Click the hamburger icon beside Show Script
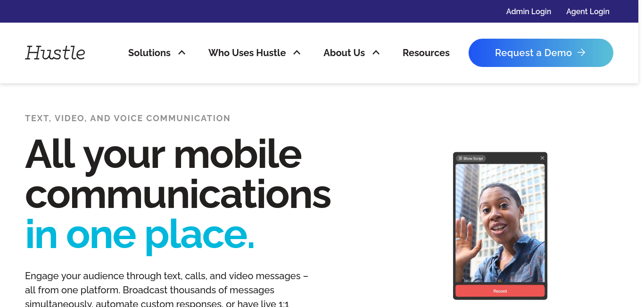The width and height of the screenshot is (644, 307). coord(460,158)
